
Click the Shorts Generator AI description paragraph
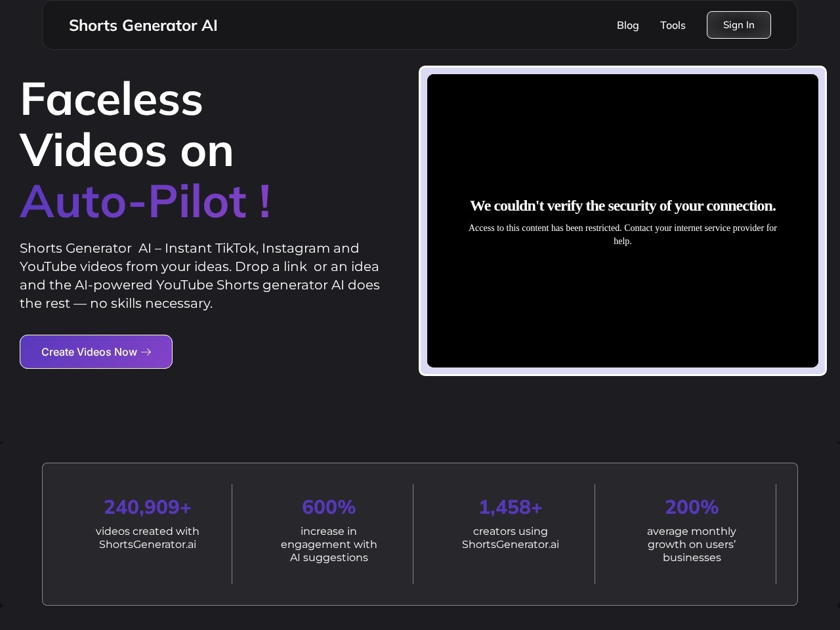[x=199, y=276]
